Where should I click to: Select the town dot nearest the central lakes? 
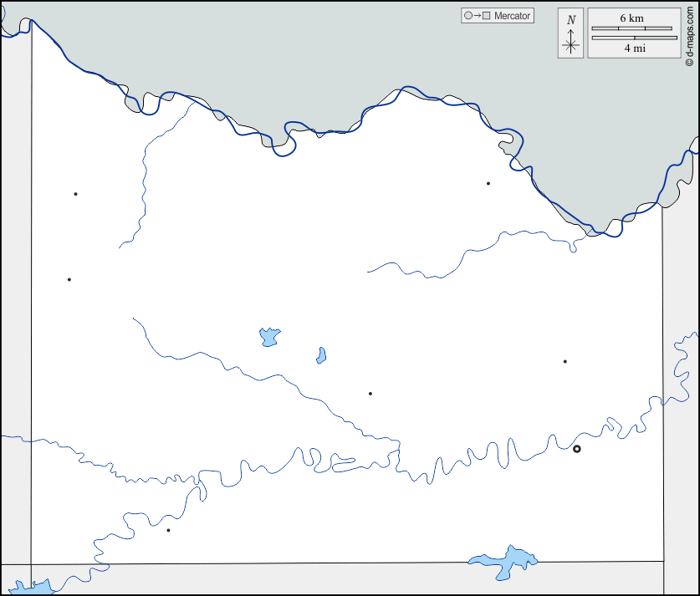tap(370, 393)
